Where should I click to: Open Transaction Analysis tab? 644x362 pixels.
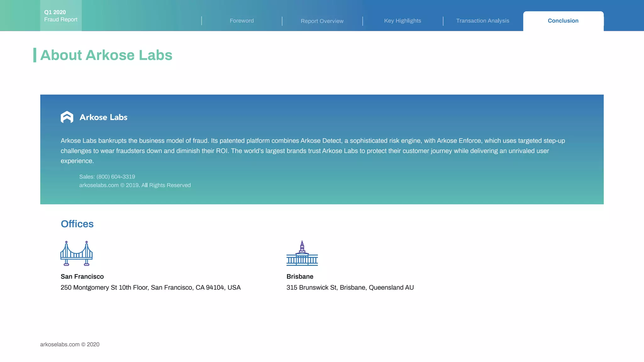click(x=483, y=21)
